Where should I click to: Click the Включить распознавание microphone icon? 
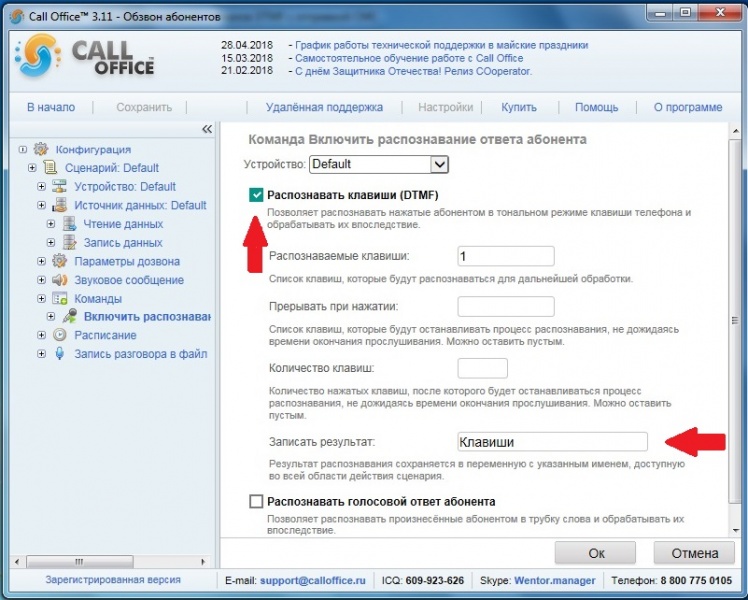coord(70,316)
